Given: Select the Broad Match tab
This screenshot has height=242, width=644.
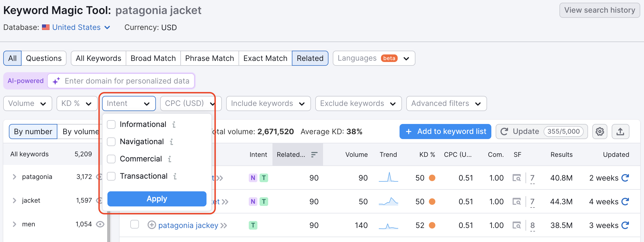Looking at the screenshot, I should coord(153,58).
